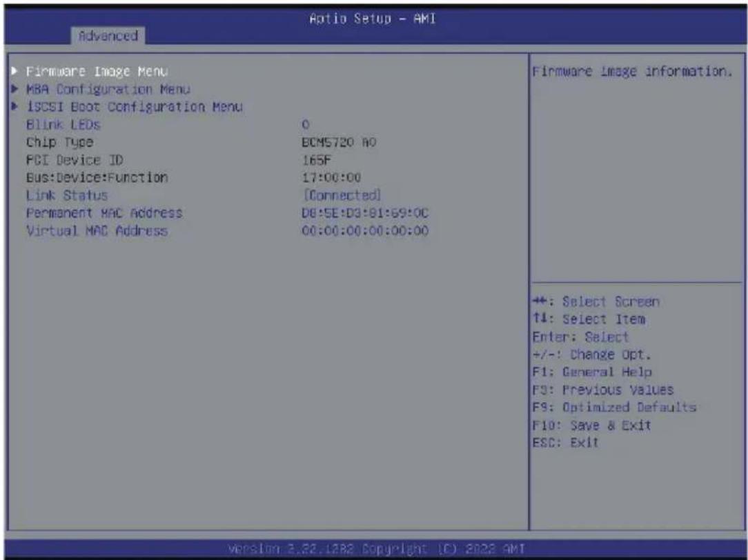The width and height of the screenshot is (748, 560).
Task: Open iSCSI Boot Configuration Menu
Action: [135, 107]
